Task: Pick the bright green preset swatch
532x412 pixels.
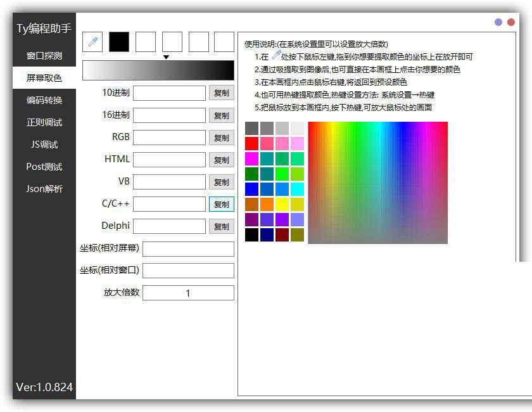Action: [x=282, y=174]
